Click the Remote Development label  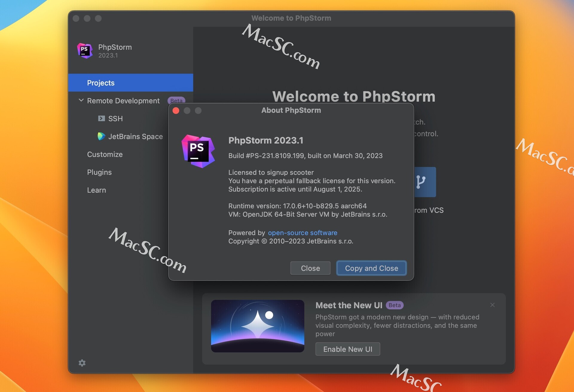pos(123,101)
